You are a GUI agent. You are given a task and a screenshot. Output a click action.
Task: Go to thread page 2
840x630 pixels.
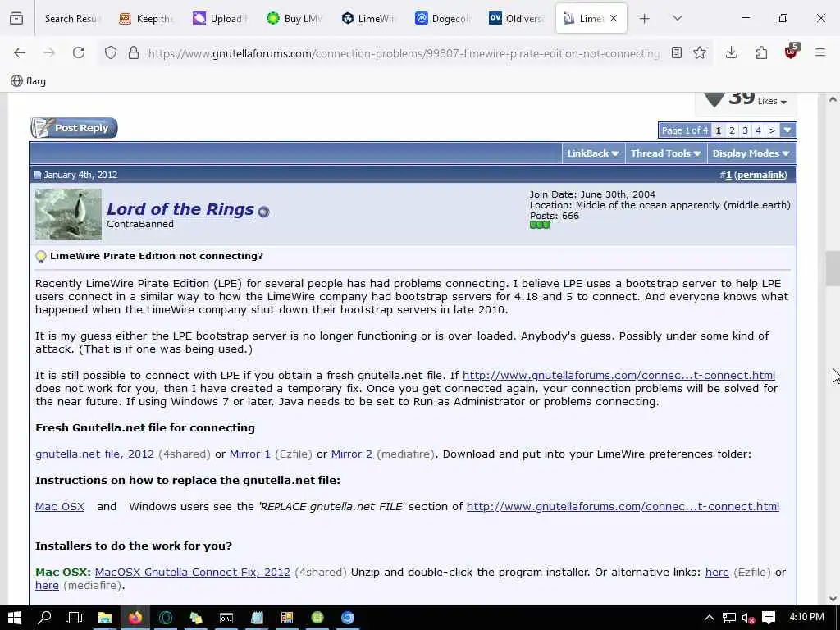(732, 130)
